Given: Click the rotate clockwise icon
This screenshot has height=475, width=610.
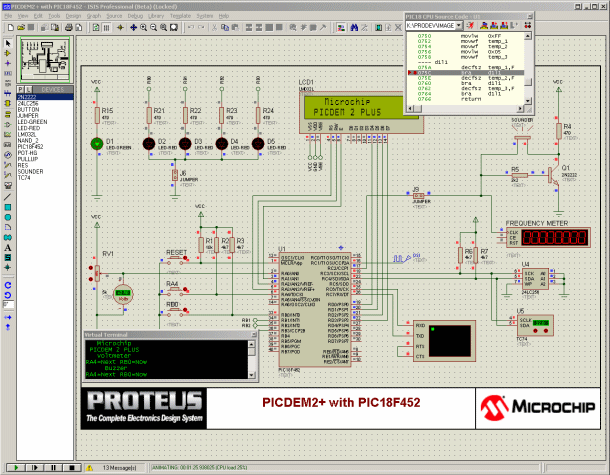Looking at the screenshot, I should pos(8,285).
